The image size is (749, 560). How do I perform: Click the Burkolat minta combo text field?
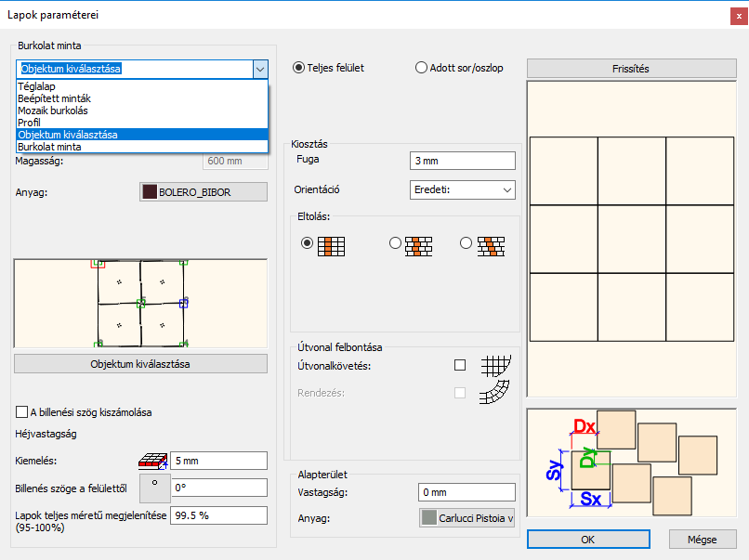(x=135, y=70)
